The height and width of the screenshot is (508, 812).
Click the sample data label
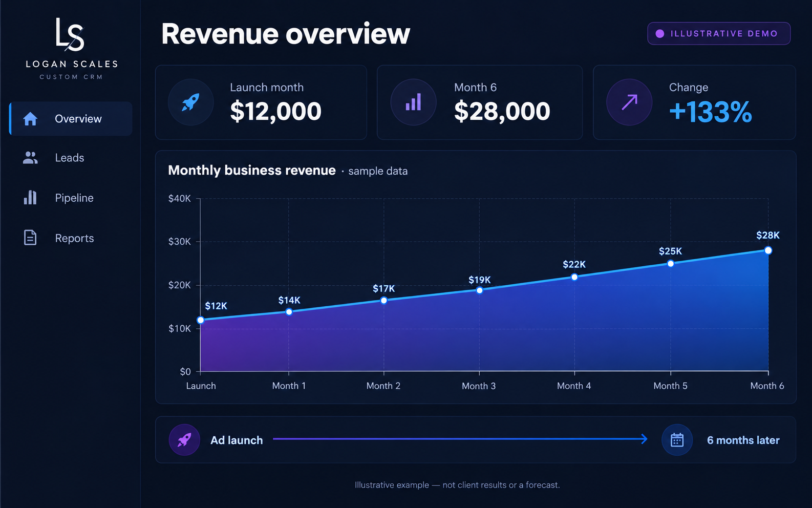(x=378, y=171)
